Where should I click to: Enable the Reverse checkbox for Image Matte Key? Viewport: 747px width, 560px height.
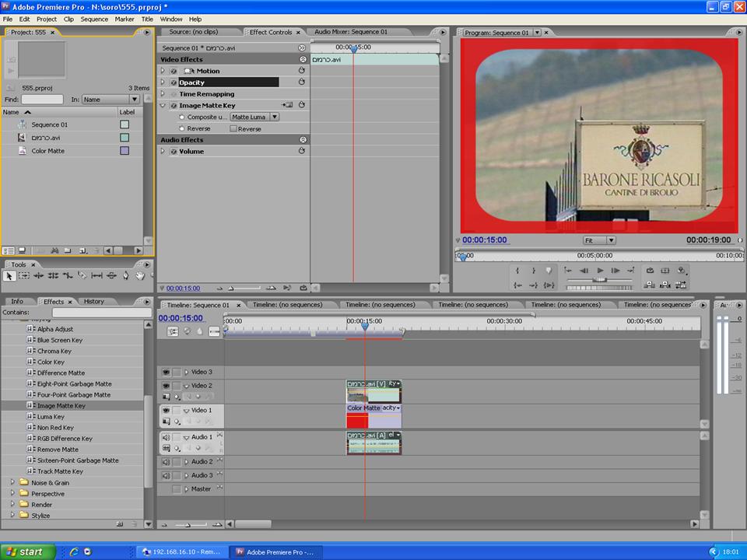pyautogui.click(x=233, y=128)
